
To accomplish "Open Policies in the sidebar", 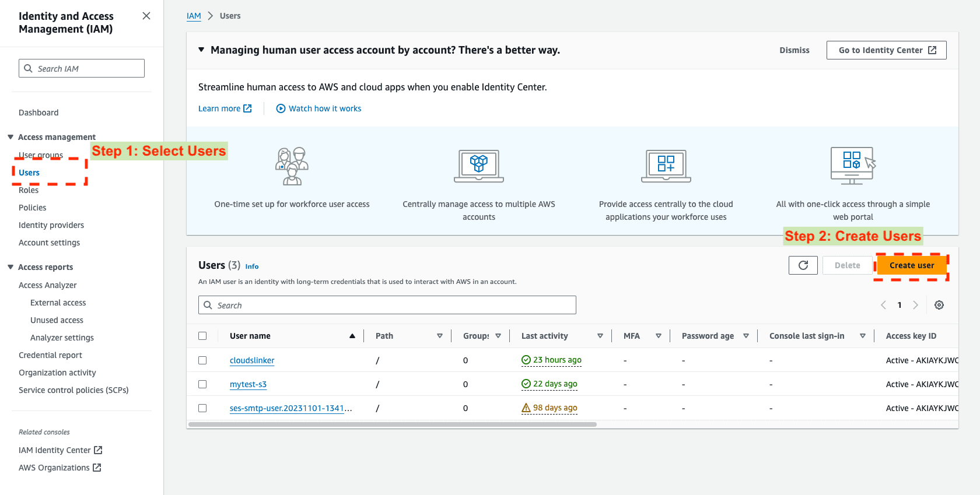I will [x=32, y=208].
